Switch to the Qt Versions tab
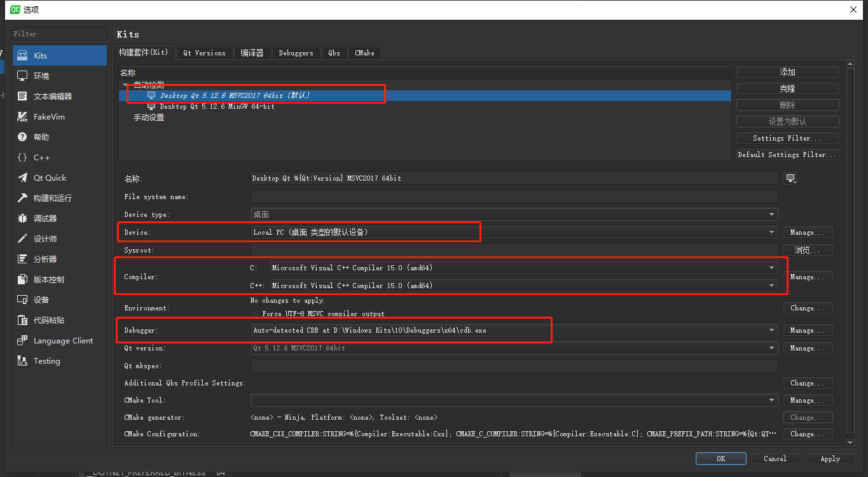Image resolution: width=868 pixels, height=477 pixels. [x=204, y=53]
